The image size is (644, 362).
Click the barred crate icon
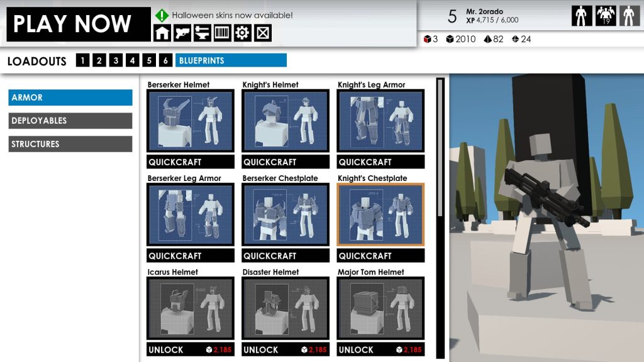pos(222,33)
